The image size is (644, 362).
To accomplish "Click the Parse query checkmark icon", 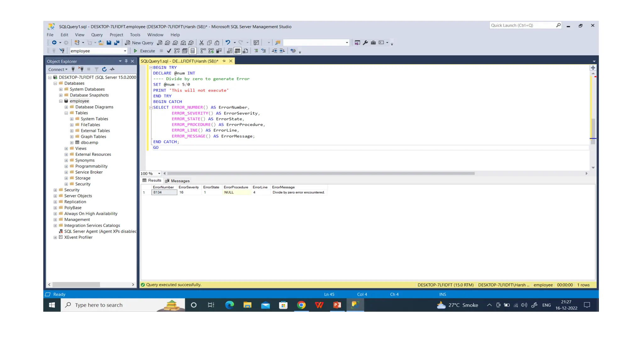I will pyautogui.click(x=169, y=51).
